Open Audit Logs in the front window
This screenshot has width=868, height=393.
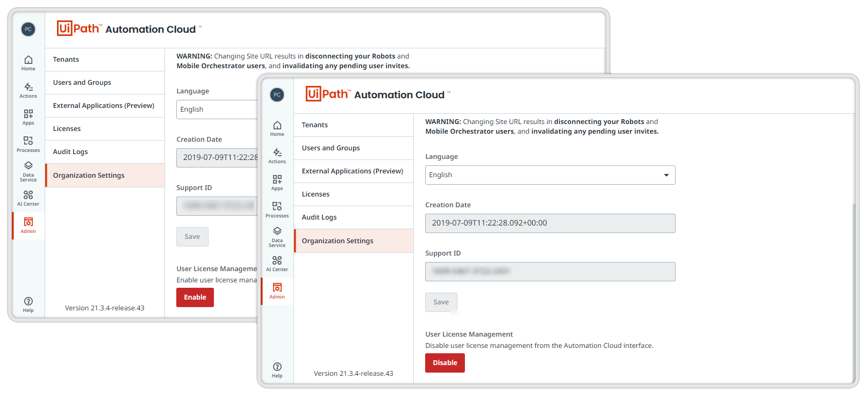pos(354,217)
